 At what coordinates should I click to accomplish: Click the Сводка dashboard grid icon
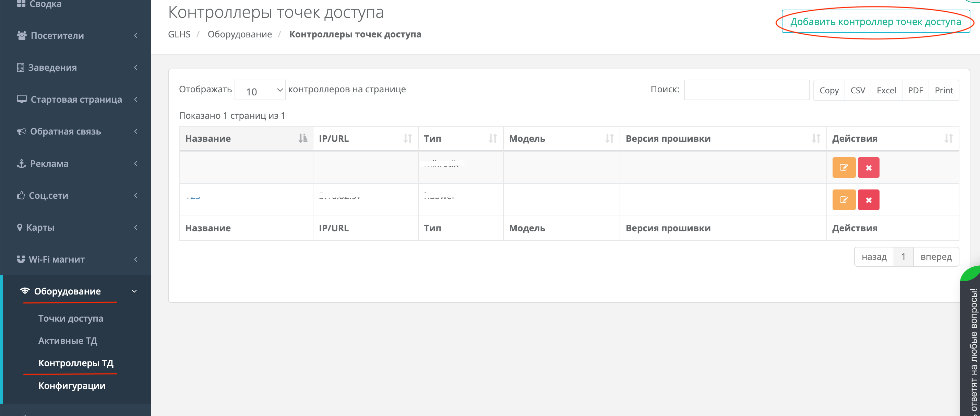pos(21,3)
